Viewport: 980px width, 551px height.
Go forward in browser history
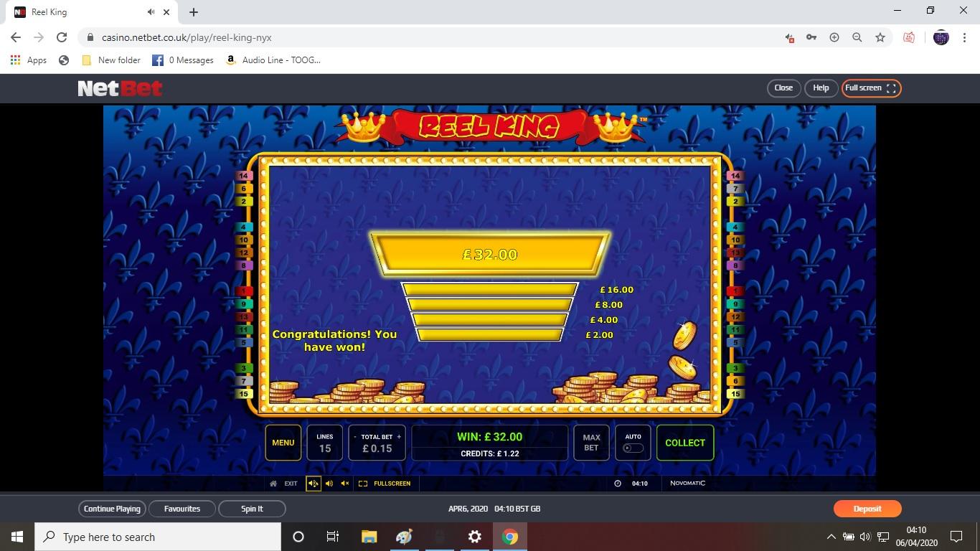(39, 37)
